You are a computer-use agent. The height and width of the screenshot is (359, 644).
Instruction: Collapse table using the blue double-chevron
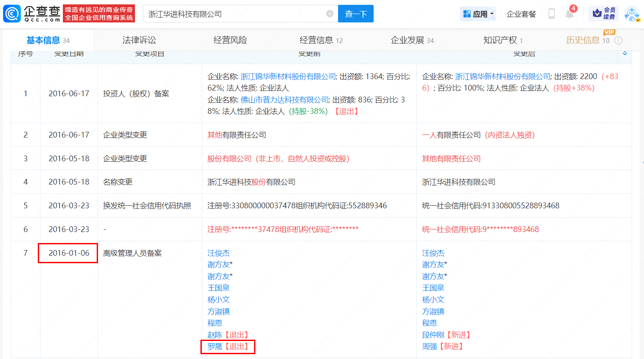(625, 53)
